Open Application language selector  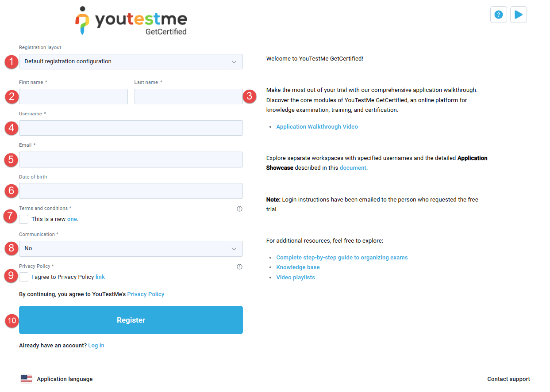65,379
